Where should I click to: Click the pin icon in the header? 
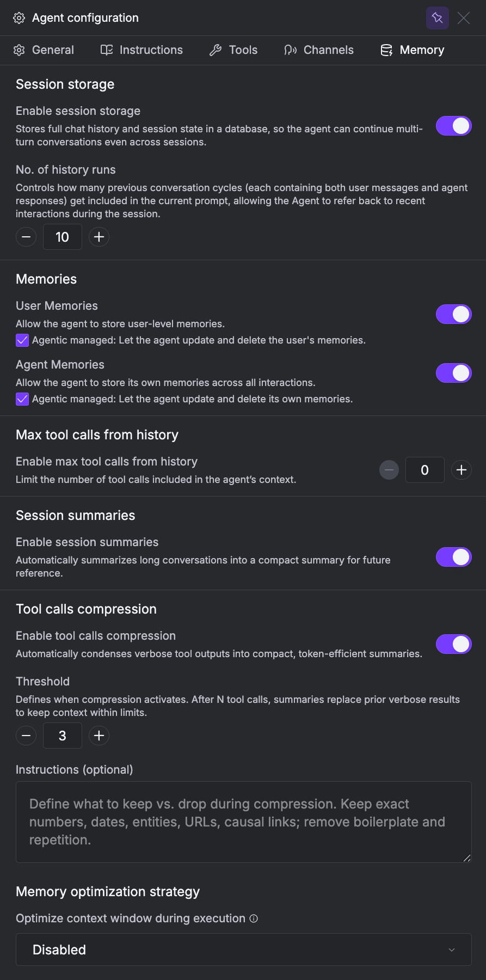click(x=438, y=18)
